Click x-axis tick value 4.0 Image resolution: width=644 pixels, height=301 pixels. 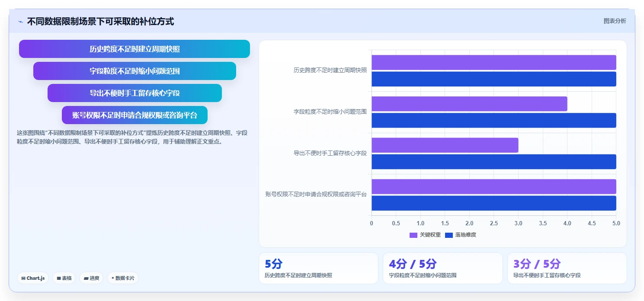pyautogui.click(x=567, y=223)
